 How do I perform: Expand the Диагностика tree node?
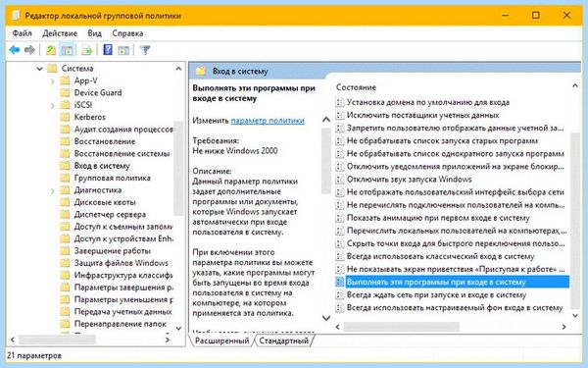click(53, 190)
